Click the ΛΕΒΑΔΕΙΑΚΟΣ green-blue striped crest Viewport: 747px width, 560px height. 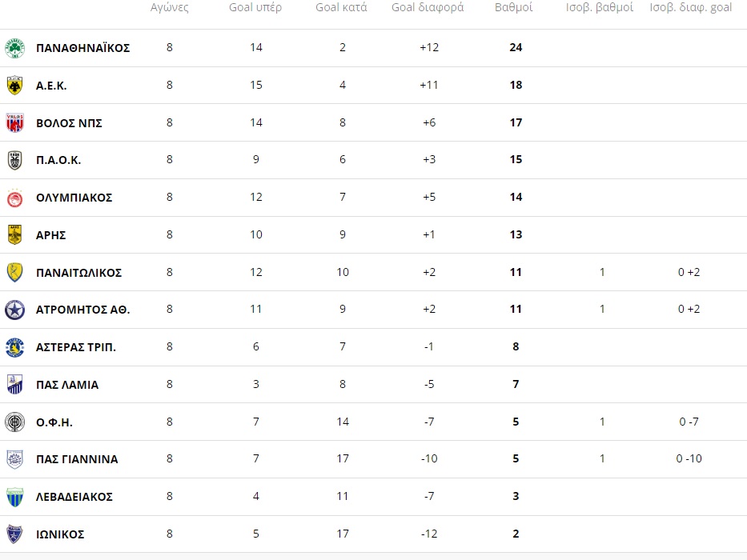point(14,497)
